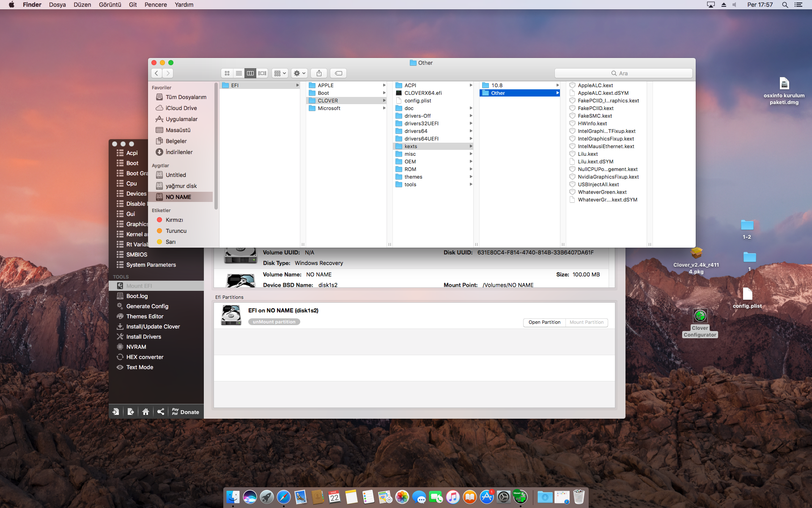This screenshot has height=508, width=812.
Task: Open HEX converter tool
Action: tap(145, 357)
